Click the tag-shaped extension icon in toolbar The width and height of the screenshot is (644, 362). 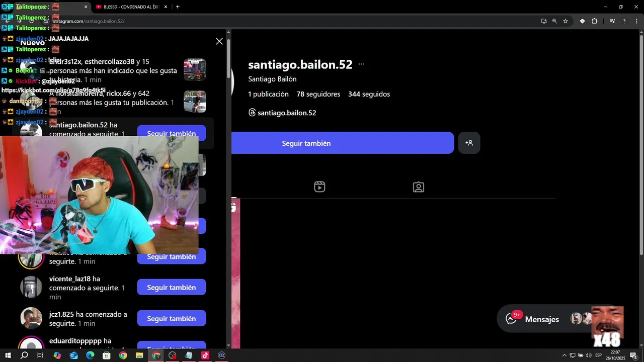point(582,21)
